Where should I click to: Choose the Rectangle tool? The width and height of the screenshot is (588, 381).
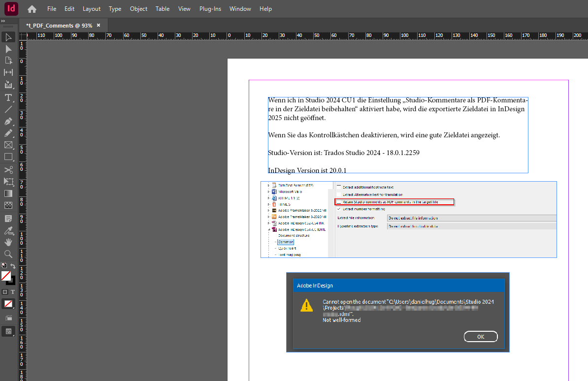point(8,157)
